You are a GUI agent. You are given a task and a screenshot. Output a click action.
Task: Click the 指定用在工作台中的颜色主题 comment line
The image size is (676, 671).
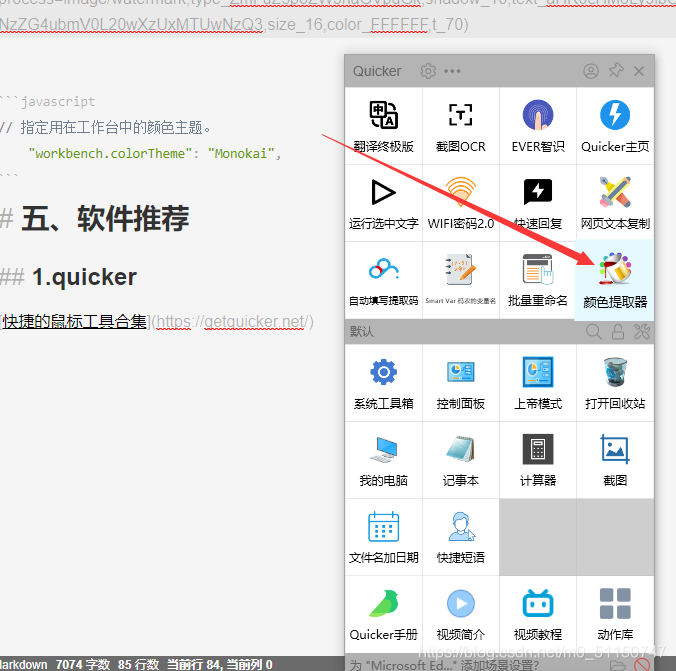(x=106, y=128)
